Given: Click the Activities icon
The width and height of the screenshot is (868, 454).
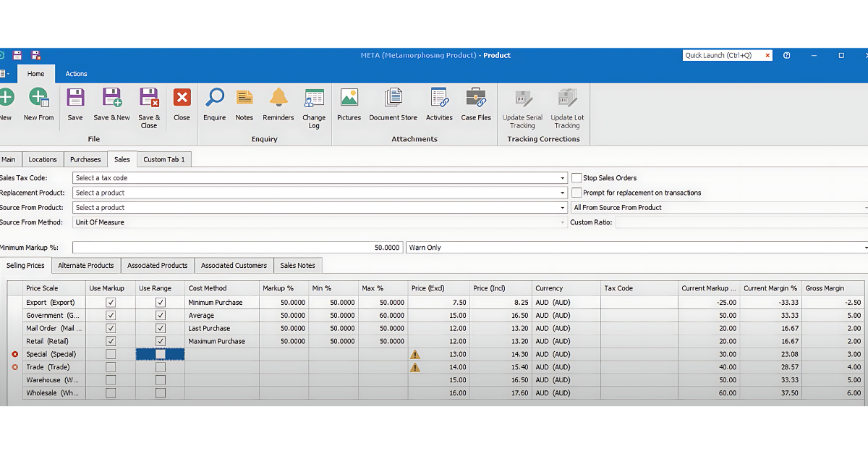Looking at the screenshot, I should (439, 105).
